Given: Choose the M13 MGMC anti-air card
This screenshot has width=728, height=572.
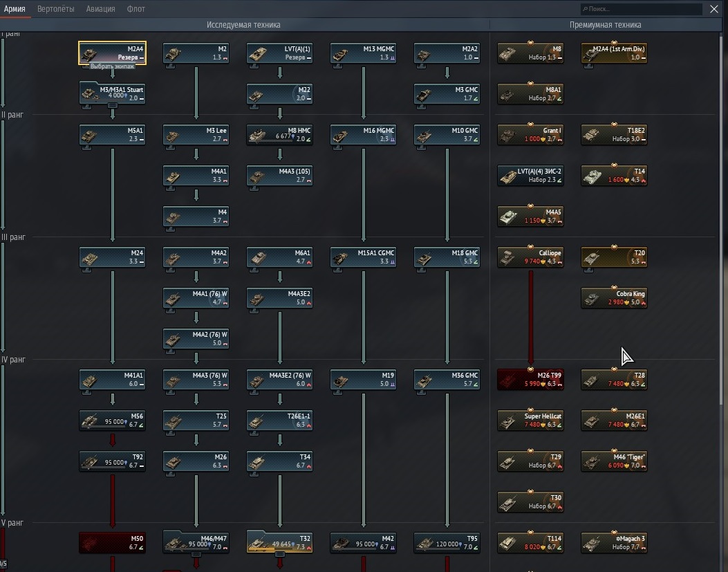Looking at the screenshot, I should pos(363,53).
